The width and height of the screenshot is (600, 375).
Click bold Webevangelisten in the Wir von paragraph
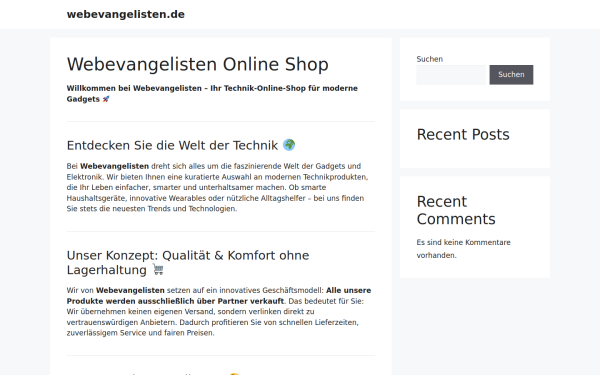coord(130,290)
